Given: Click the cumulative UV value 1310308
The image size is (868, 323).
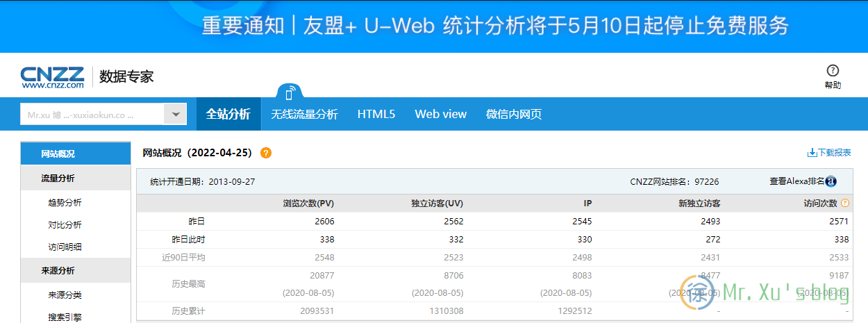Looking at the screenshot, I should [x=446, y=311].
